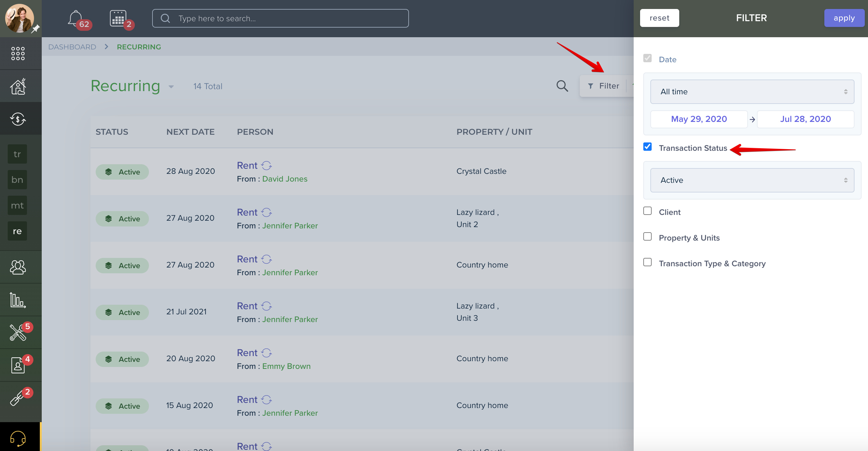Open the reports bar chart sidebar icon

18,300
